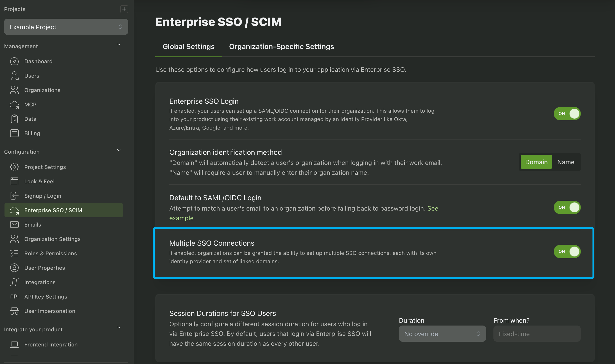Click the Organization identification method heading
The width and height of the screenshot is (615, 364).
tap(225, 152)
